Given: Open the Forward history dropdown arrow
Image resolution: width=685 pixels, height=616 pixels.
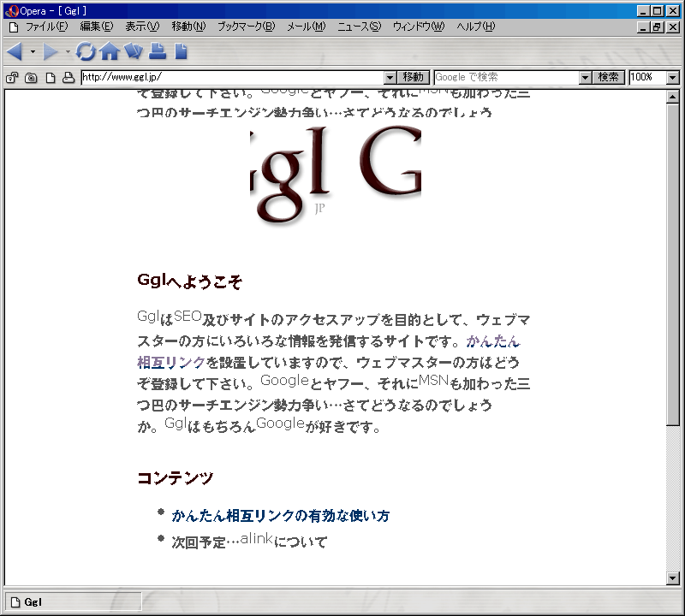Looking at the screenshot, I should click(x=68, y=52).
